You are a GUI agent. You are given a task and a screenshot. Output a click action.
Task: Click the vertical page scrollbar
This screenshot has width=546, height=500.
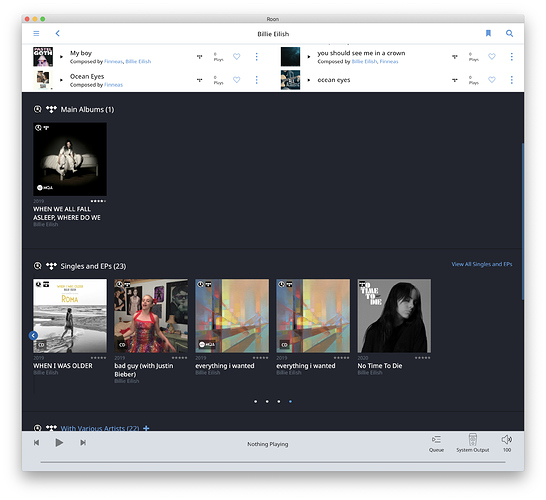coord(522,221)
